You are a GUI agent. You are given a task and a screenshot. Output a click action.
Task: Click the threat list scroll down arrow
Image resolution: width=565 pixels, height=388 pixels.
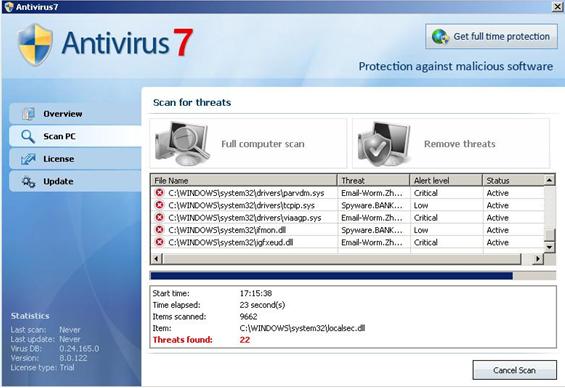[549, 247]
